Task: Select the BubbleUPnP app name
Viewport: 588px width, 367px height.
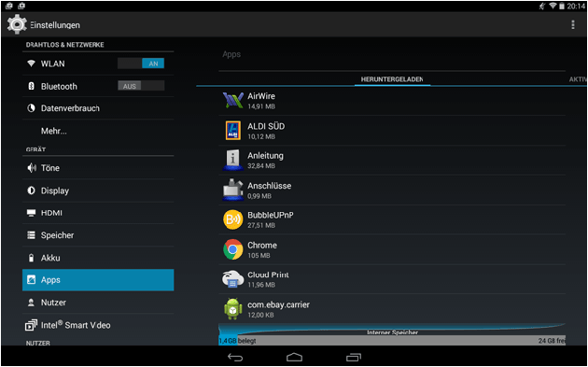Action: click(271, 216)
